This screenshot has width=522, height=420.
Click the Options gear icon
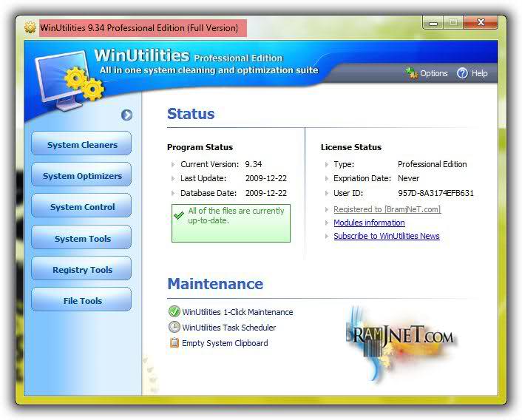[x=412, y=73]
